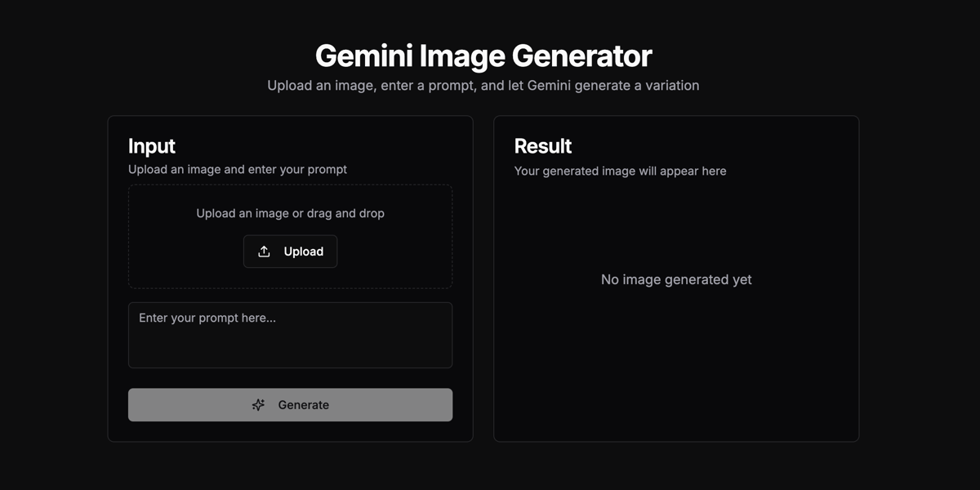Screen dimensions: 980x490
Task: Click the "Gemini Image Generator" title
Action: point(483,56)
